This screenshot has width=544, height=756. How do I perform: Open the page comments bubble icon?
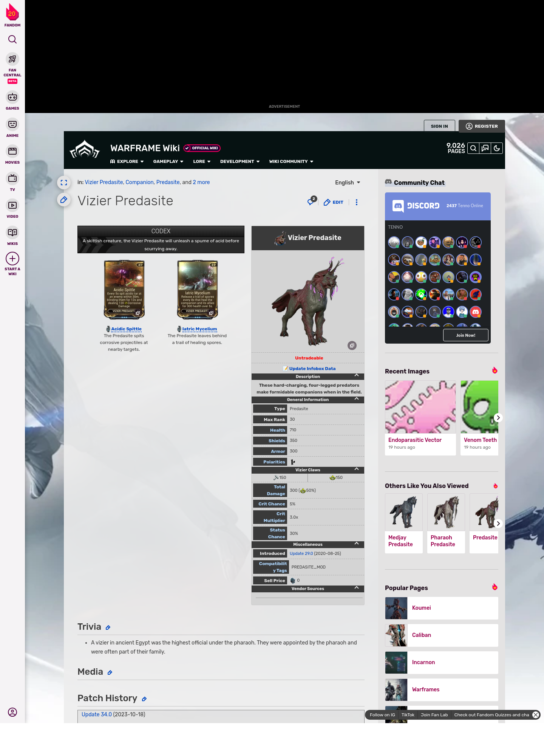point(311,201)
